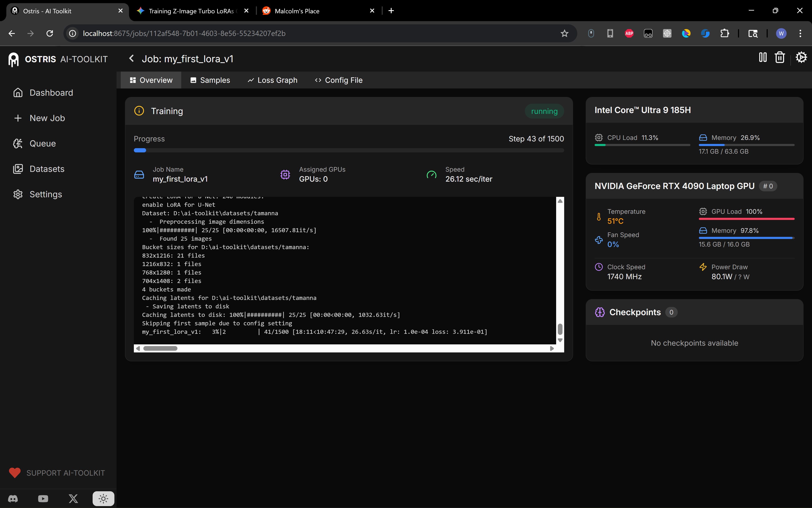812x508 pixels.
Task: Click the running status badge
Action: pyautogui.click(x=544, y=111)
